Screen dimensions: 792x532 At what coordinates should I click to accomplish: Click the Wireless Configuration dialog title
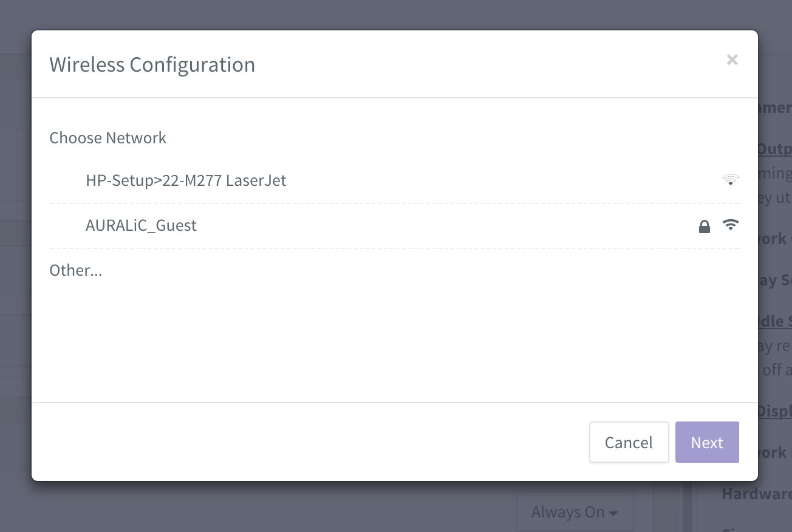[x=152, y=64]
